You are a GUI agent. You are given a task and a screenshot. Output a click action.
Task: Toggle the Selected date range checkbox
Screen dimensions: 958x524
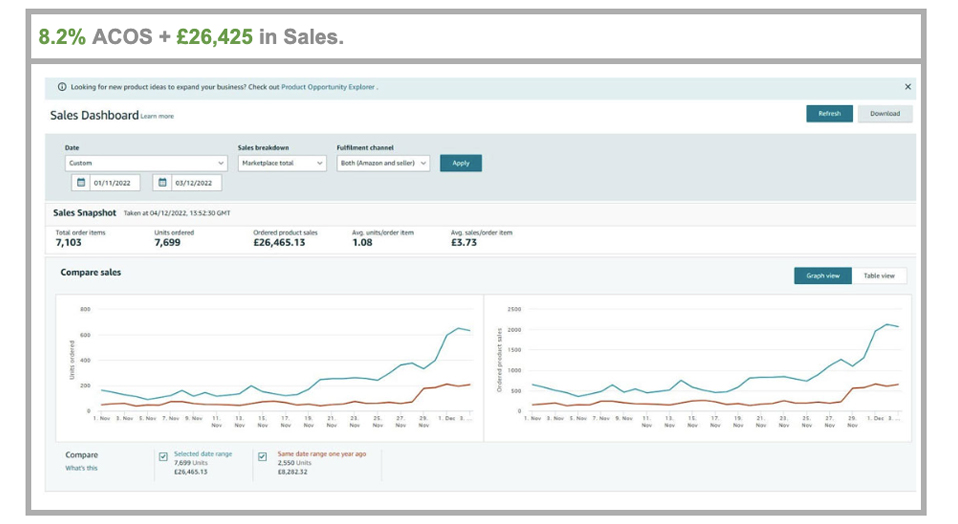163,457
